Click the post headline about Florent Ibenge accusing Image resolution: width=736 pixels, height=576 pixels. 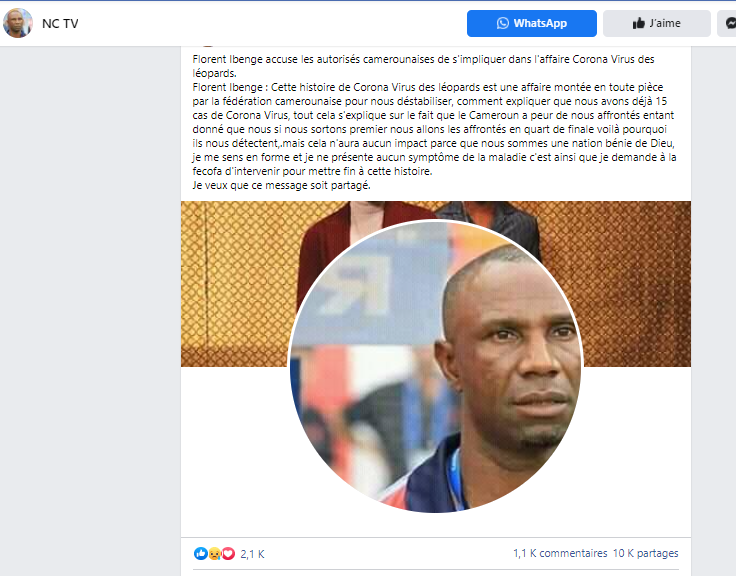(x=423, y=66)
